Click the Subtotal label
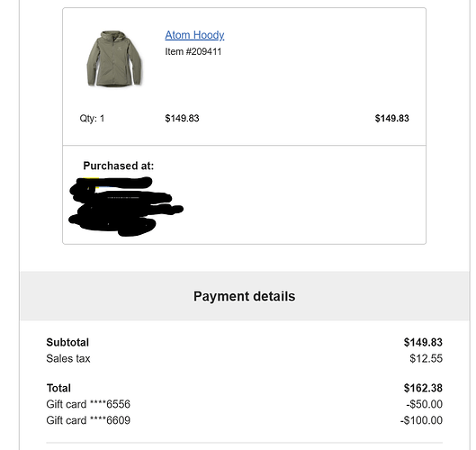The height and width of the screenshot is (450, 476). (67, 343)
